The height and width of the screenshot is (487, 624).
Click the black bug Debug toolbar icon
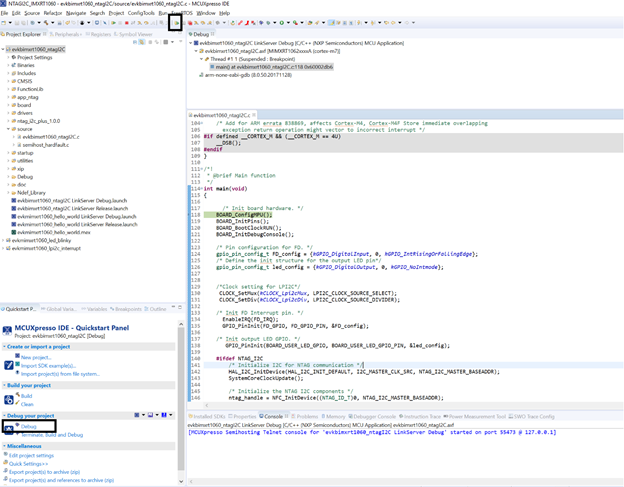click(x=82, y=23)
